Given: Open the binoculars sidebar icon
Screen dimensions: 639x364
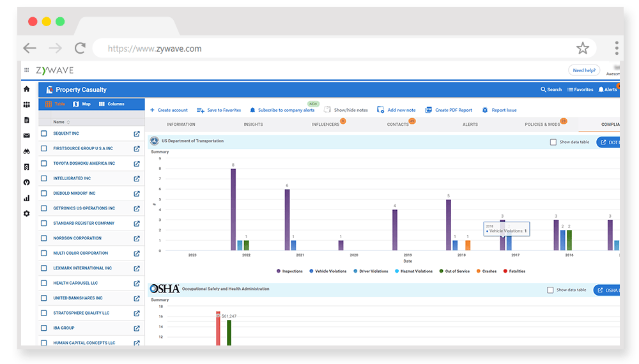Looking at the screenshot, I should [26, 151].
